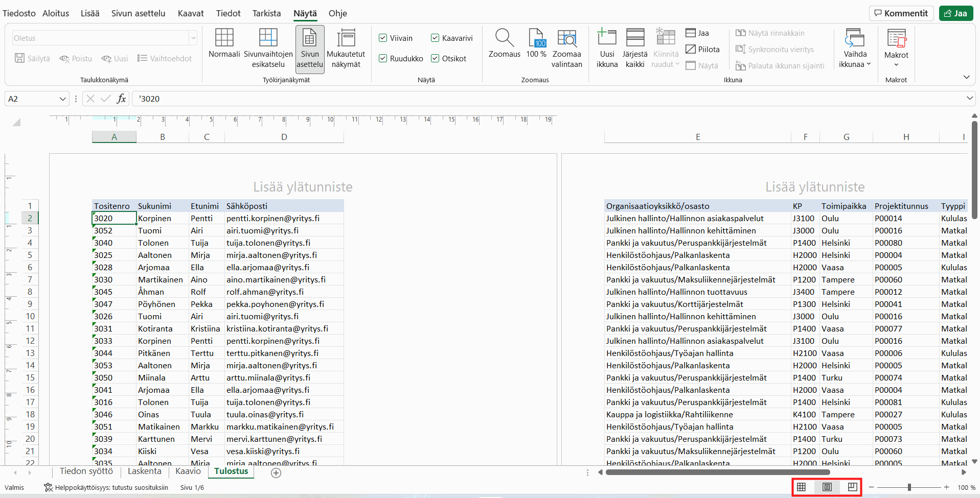Select row 5 header
The height and width of the screenshot is (498, 980).
[x=30, y=255]
